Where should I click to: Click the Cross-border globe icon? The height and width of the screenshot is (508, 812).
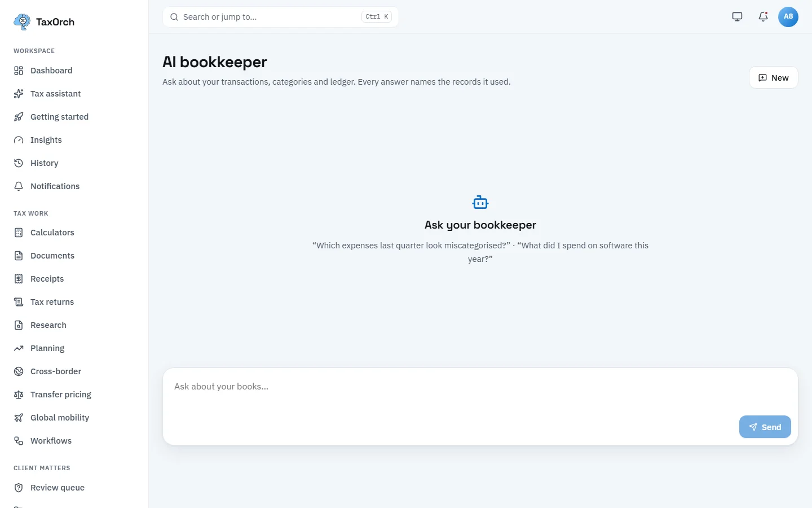[x=19, y=371]
